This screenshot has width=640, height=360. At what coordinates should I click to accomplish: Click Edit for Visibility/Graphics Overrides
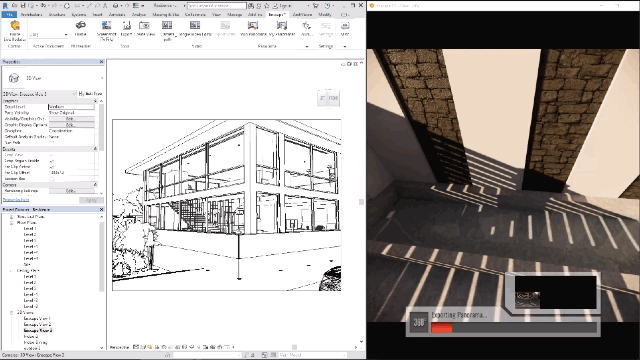[71, 119]
